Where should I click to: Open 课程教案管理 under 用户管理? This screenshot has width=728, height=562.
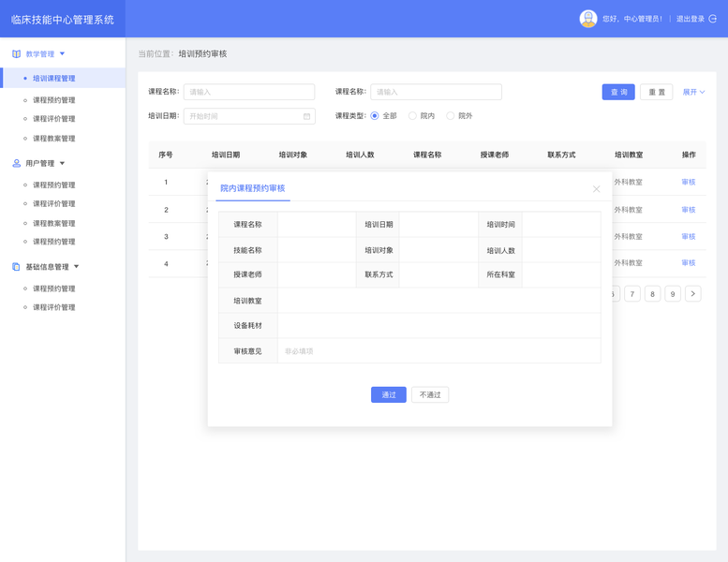coord(53,224)
